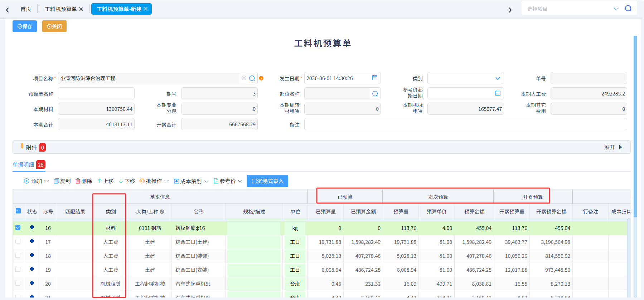
Task: Check the checkbox for row 20
Action: tap(18, 283)
